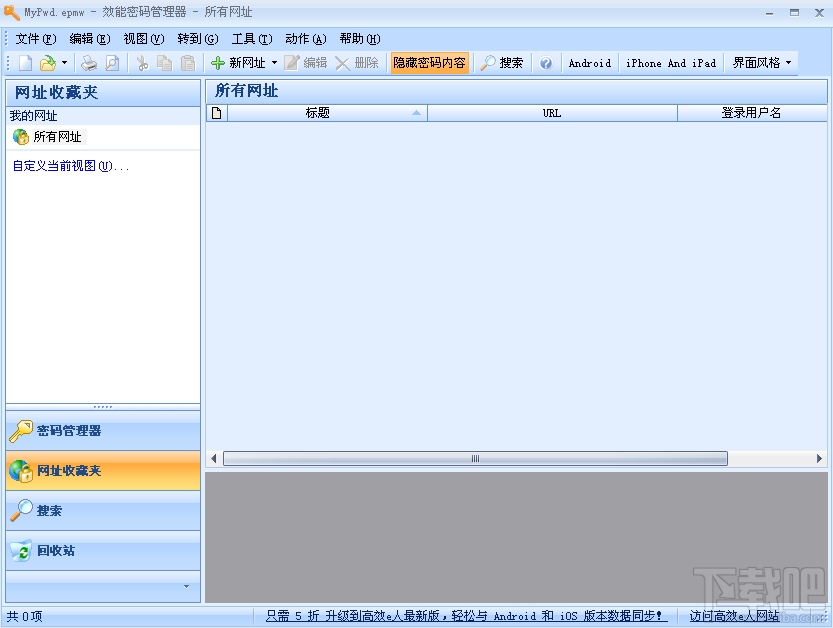Open the 回收站 navigation panel
The width and height of the screenshot is (833, 628).
click(103, 550)
